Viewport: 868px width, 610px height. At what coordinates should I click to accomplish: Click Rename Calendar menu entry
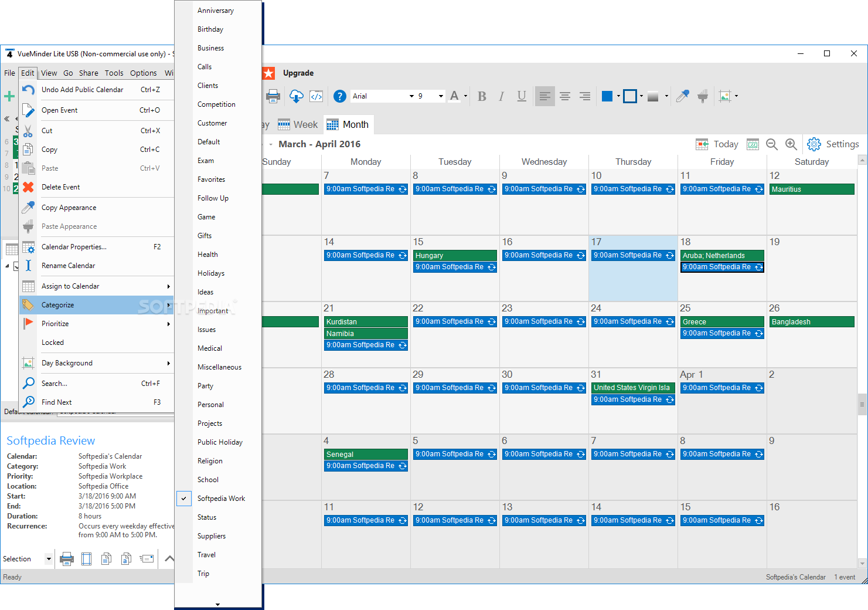[97, 266]
